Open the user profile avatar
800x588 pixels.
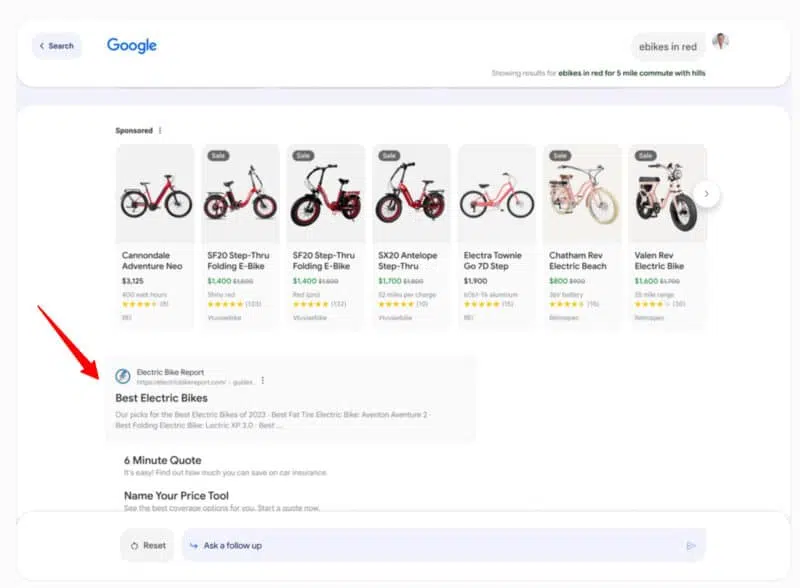720,41
